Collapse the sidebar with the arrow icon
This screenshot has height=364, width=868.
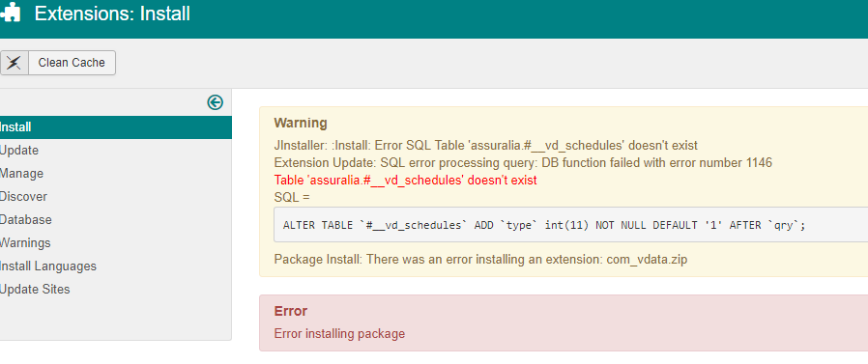point(216,102)
